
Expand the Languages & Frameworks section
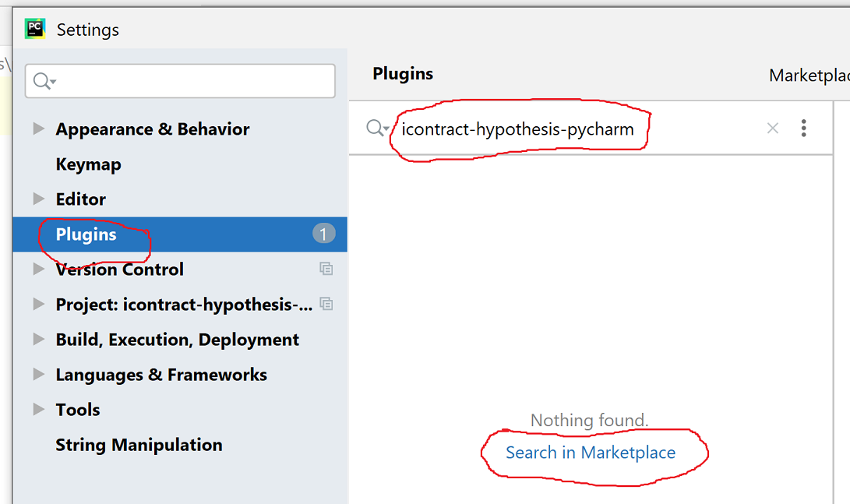coord(38,374)
